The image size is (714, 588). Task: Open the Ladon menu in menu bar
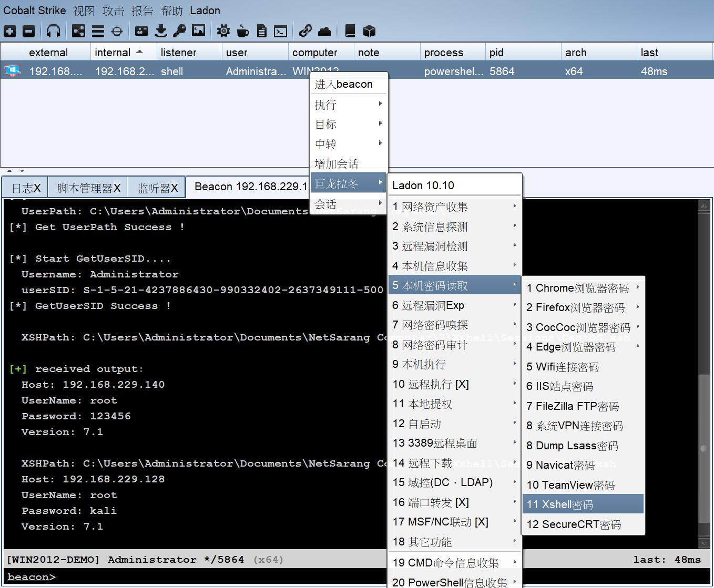click(x=205, y=11)
